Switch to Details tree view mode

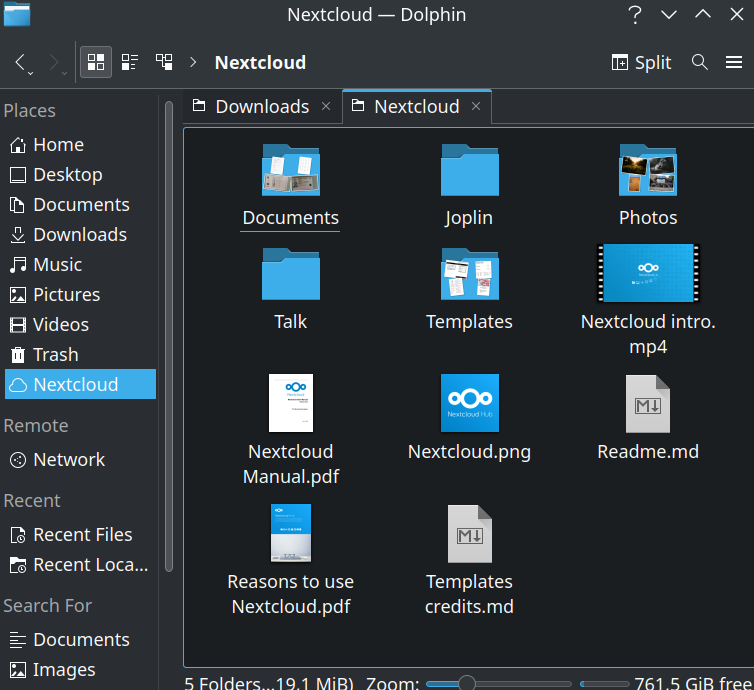click(x=164, y=62)
